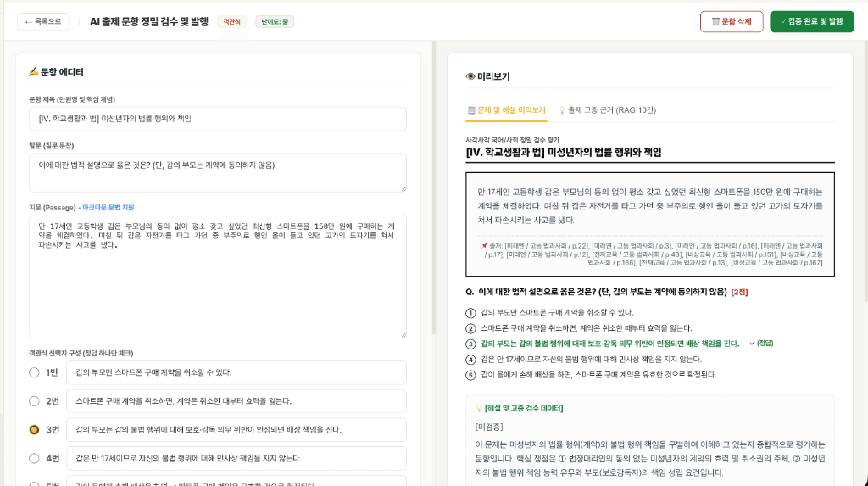Edit the 3번 choice text field
Screen dimensions: 868x486
236,429
